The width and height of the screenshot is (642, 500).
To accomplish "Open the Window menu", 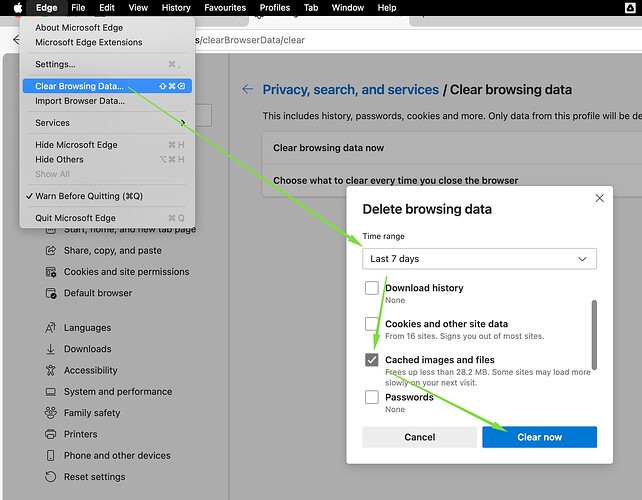I will 348,8.
